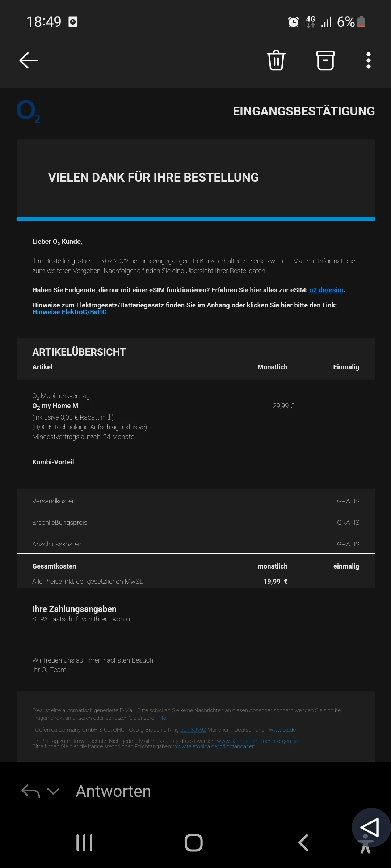Tap the 50 - 80992 address link
This screenshot has width=391, height=868.
193,730
